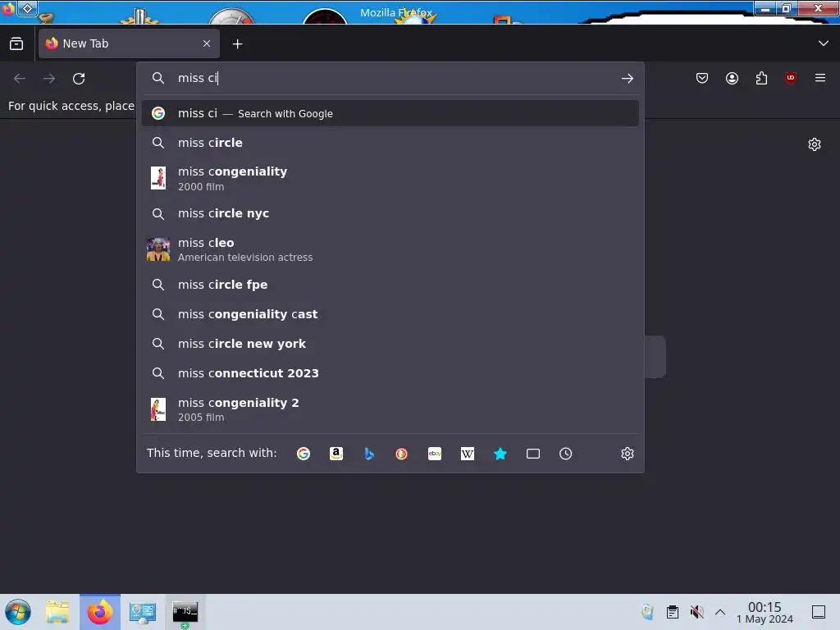Search this time with Wikipedia

point(467,454)
